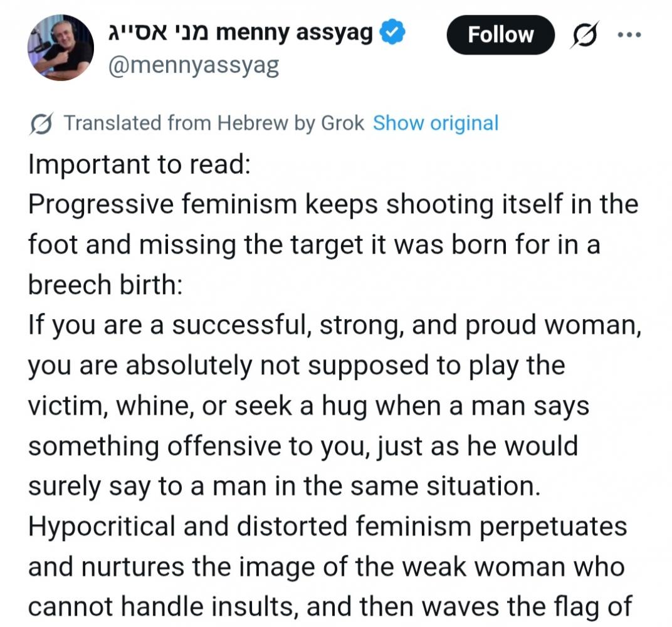The width and height of the screenshot is (672, 627).
Task: Click the line starting "foot and missing the target"
Action: (314, 245)
